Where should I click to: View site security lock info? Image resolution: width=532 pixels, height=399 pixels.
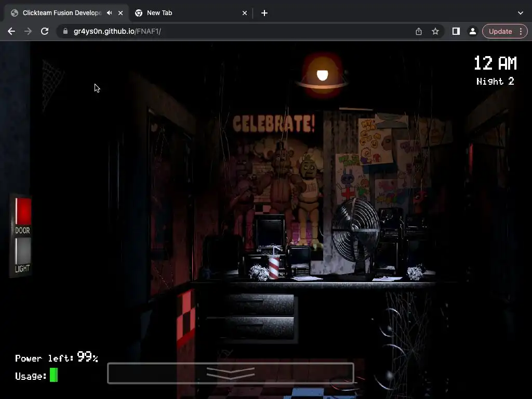tap(65, 31)
